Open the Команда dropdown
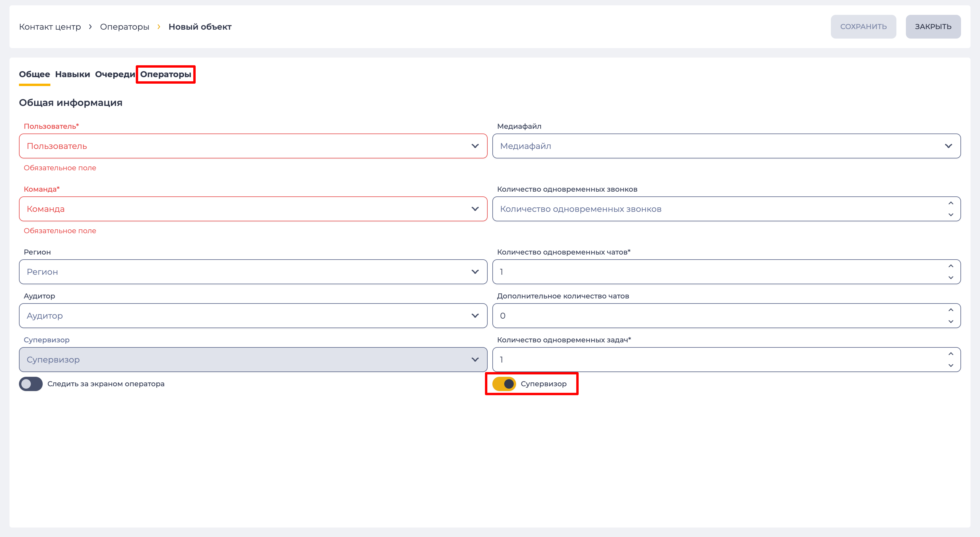The image size is (980, 537). [253, 209]
